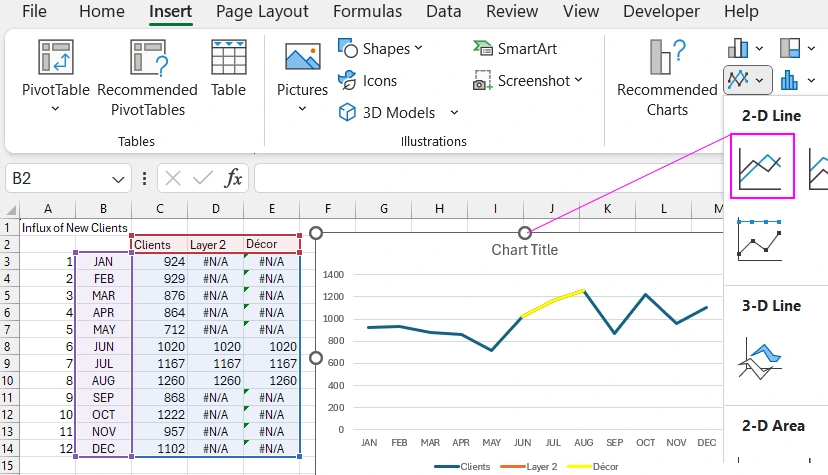The height and width of the screenshot is (475, 828).
Task: Select the Line with Markers chart type
Action: (x=759, y=240)
